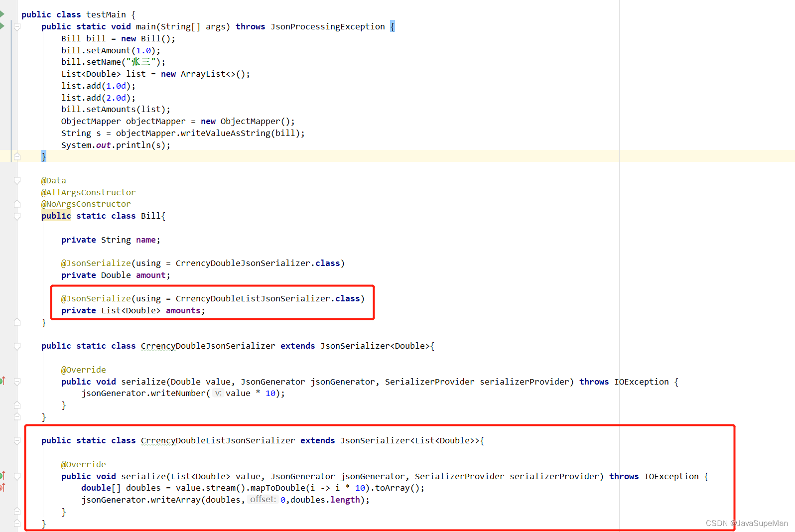
Task: Click the @AllArgsConstructor annotation
Action: [89, 192]
